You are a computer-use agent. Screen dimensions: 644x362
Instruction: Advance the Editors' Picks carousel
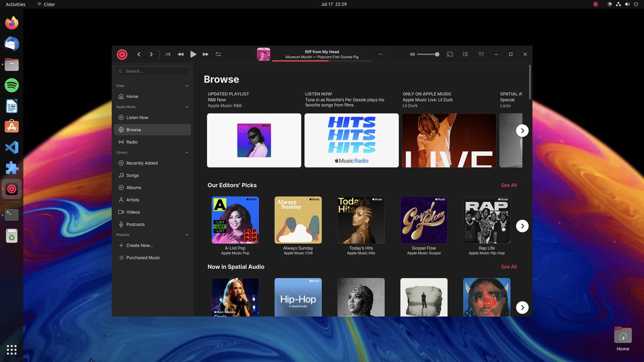click(522, 226)
